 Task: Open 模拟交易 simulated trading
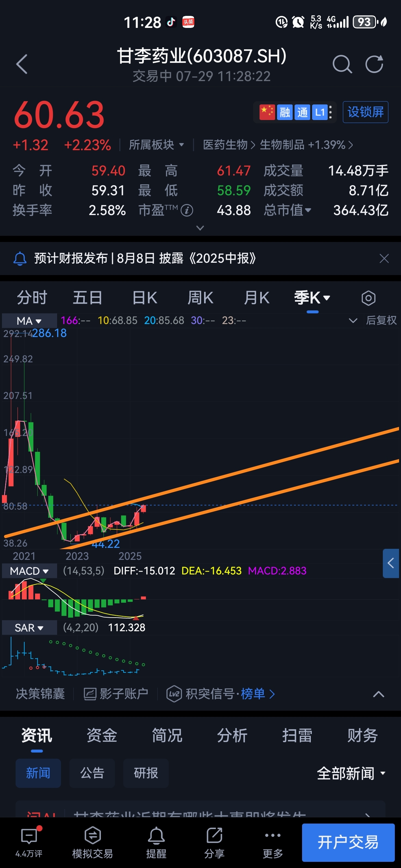[92, 842]
